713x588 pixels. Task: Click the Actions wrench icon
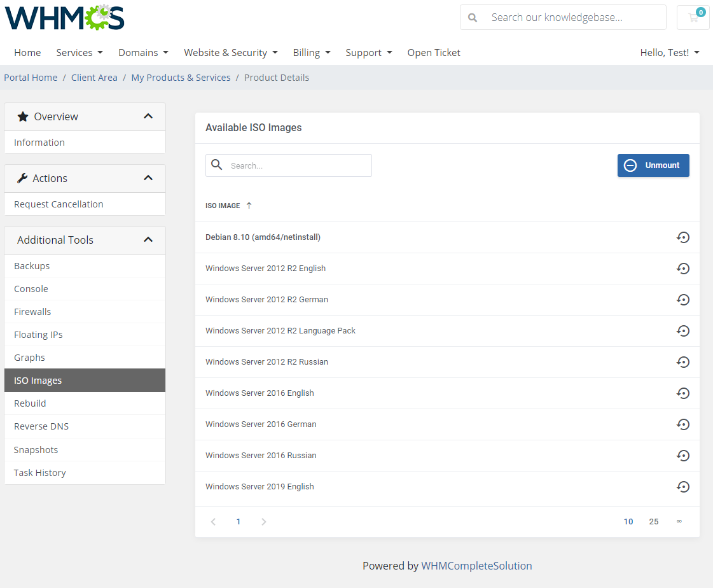pos(22,178)
